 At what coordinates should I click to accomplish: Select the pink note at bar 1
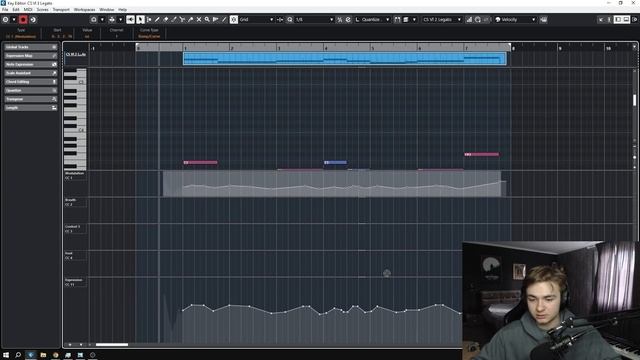point(200,162)
